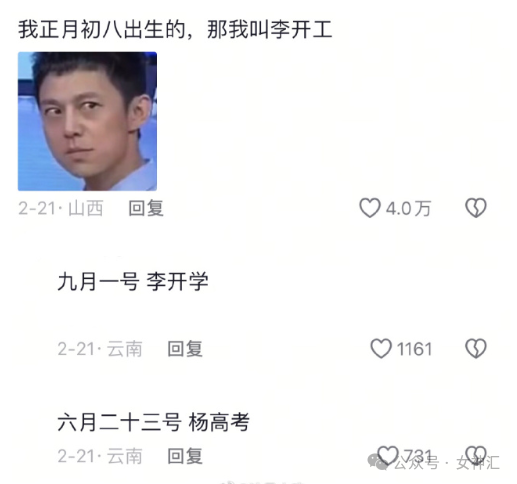Click the 2-21 · 云南 timestamp under 杨高考
The image size is (517, 484).
(x=100, y=456)
